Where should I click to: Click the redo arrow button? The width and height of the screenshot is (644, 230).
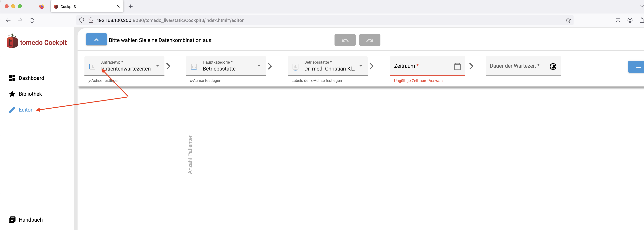pos(370,40)
